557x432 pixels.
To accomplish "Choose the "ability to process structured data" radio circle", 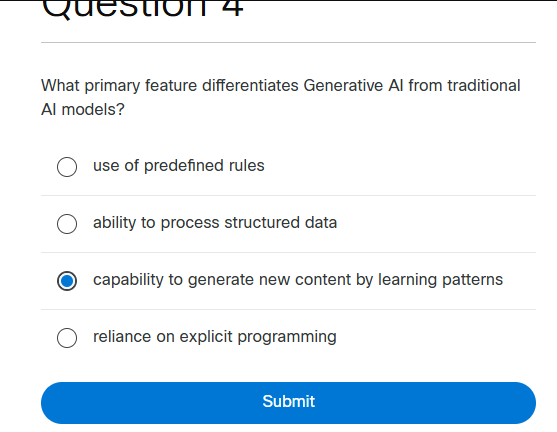I will (x=67, y=224).
